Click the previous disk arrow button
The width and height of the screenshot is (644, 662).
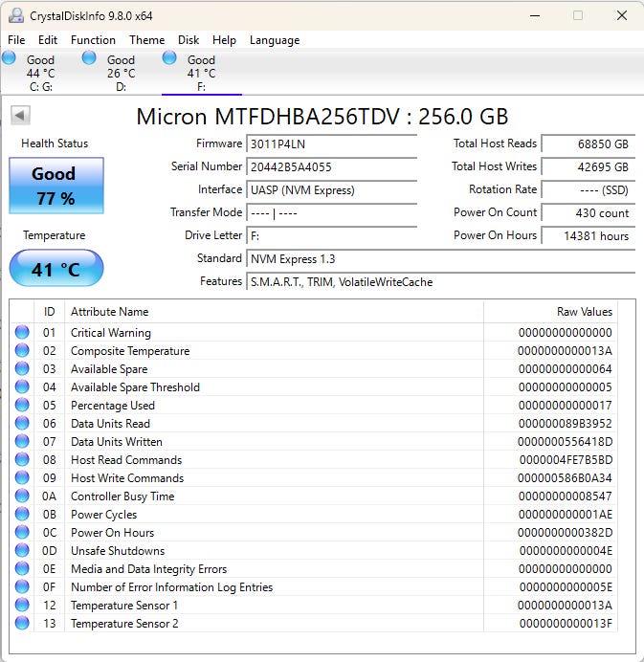pos(20,116)
